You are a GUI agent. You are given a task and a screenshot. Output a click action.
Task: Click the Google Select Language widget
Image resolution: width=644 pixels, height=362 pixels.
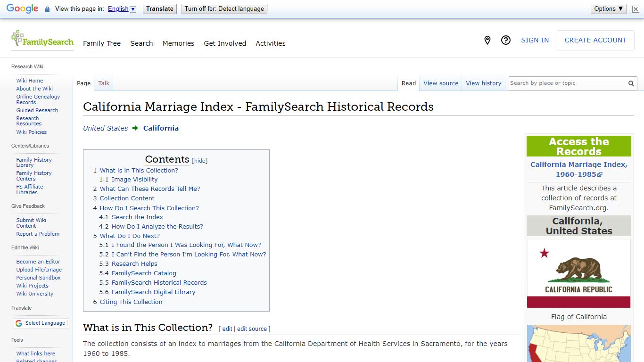(41, 323)
